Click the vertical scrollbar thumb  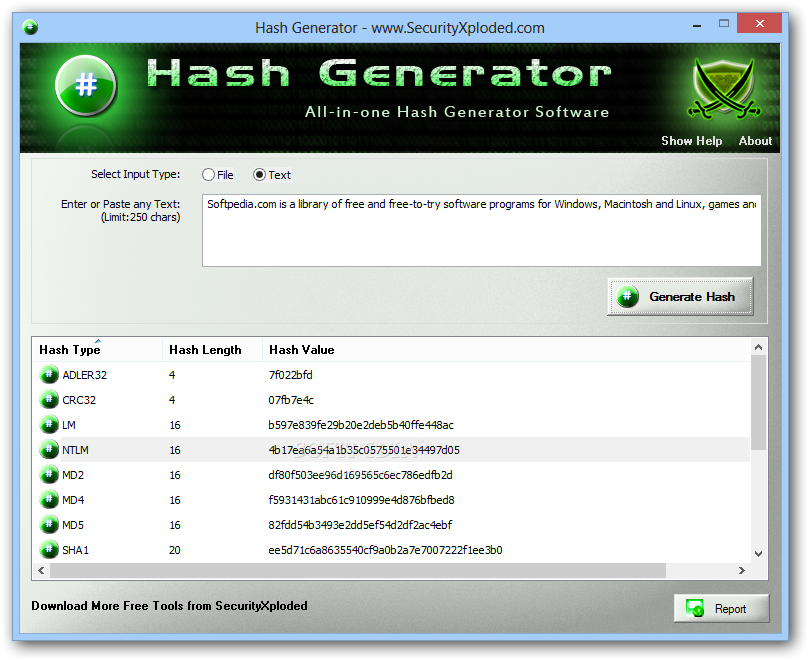758,402
